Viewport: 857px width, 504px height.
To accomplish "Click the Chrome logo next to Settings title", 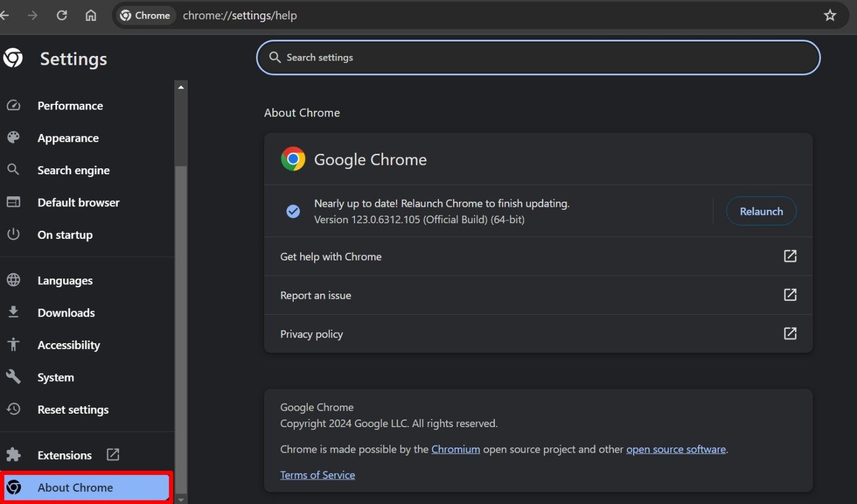I will [13, 58].
